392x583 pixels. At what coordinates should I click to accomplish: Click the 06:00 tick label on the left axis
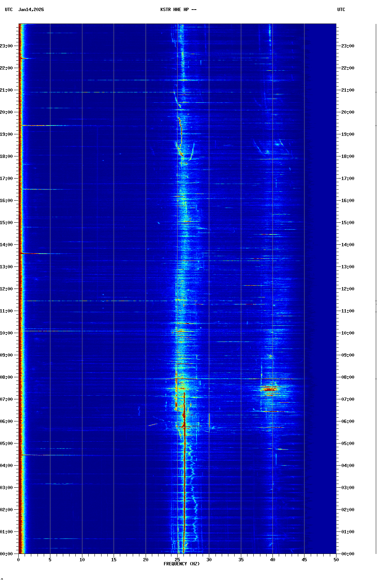[x=7, y=421]
